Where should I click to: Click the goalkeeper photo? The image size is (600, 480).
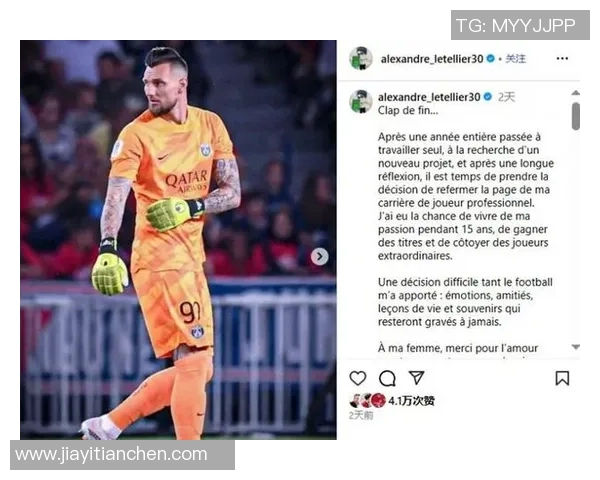(178, 240)
